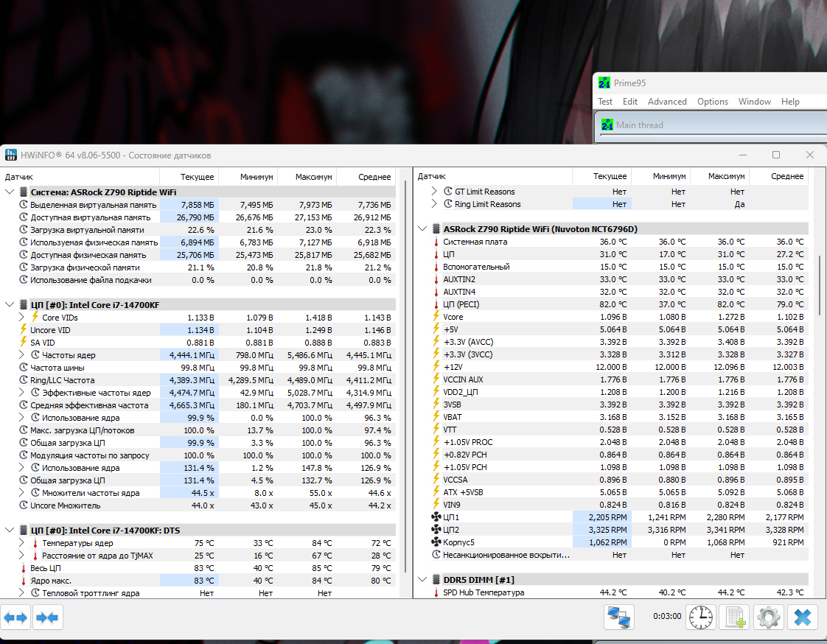
Task: Click the Весь ЦП thermometer icon
Action: tap(23, 568)
